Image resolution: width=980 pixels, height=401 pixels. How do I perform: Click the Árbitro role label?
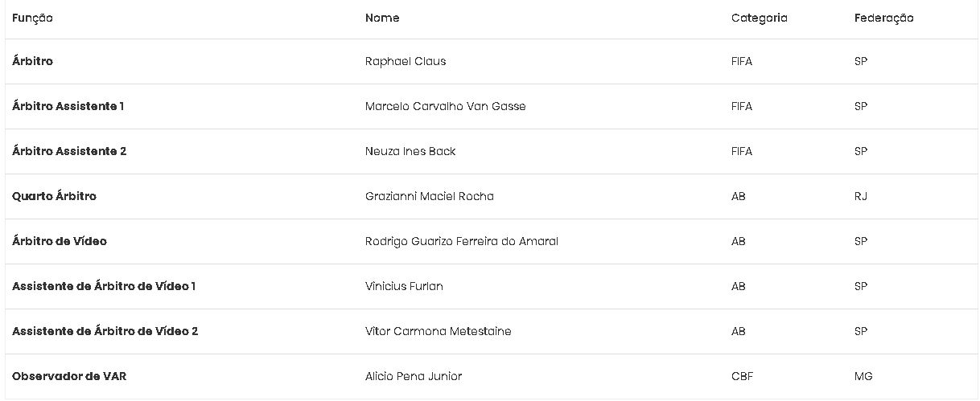32,61
